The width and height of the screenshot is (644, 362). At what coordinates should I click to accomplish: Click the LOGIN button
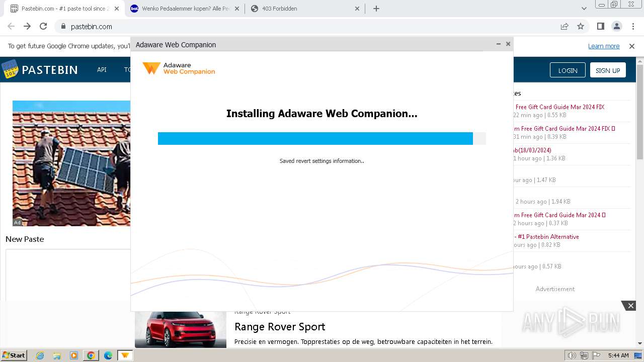[568, 70]
